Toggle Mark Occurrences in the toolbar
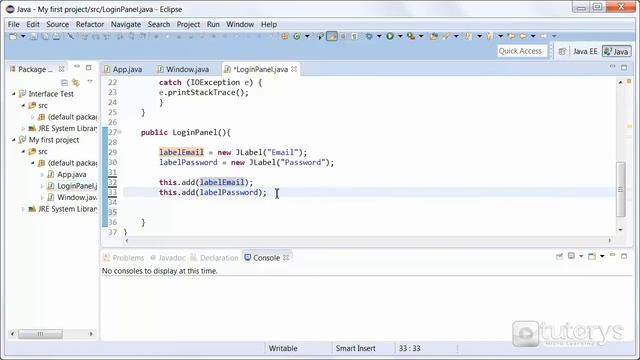 (332, 37)
